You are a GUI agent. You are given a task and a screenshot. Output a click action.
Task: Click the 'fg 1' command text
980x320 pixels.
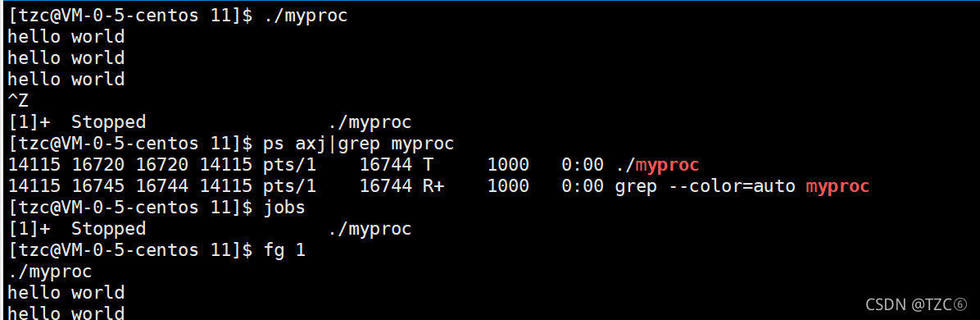(284, 250)
